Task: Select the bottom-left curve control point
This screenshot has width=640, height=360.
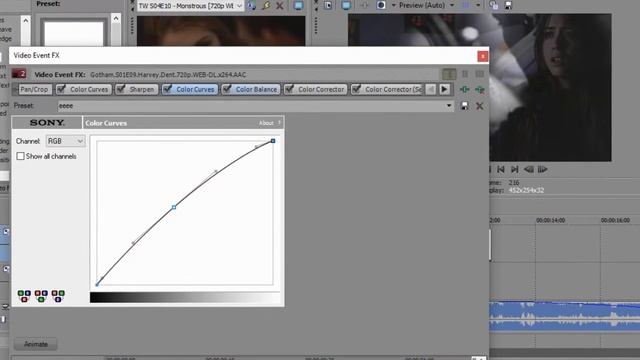Action: click(97, 284)
